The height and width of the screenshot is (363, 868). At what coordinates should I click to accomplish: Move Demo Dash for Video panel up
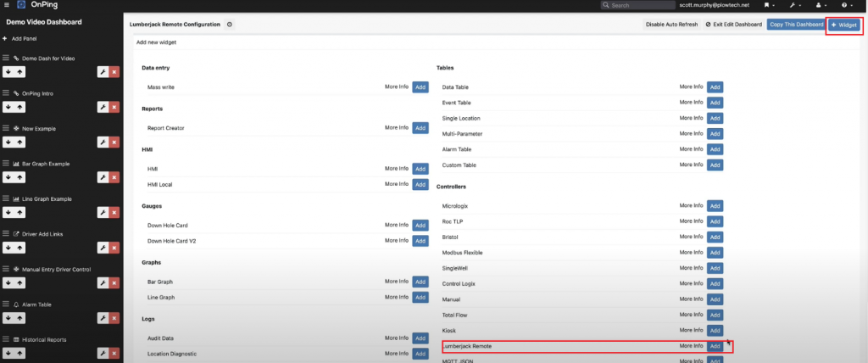click(20, 71)
